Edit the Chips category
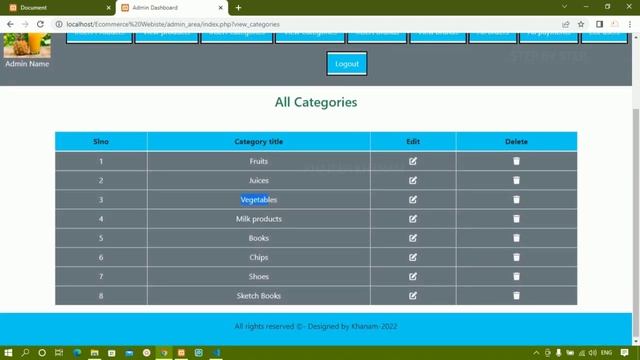Screen dimensions: 640x360 [413, 257]
